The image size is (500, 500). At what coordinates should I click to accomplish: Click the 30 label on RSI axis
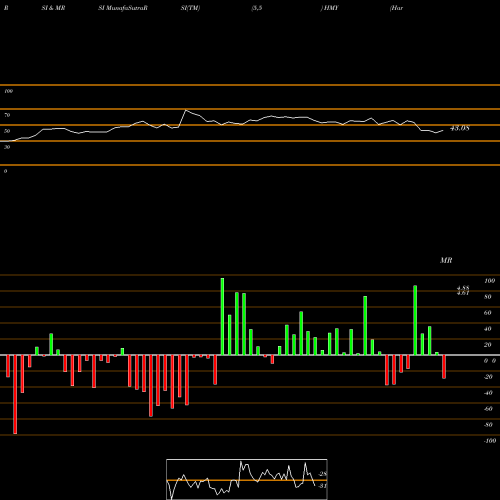coord(7,147)
